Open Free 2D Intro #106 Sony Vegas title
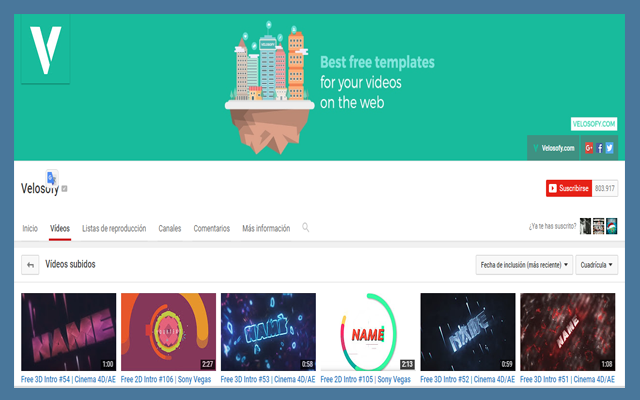 (x=167, y=380)
